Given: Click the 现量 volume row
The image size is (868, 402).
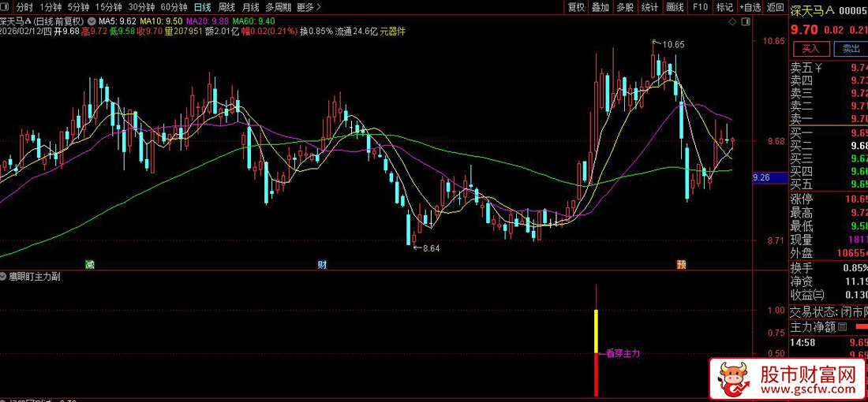Looking at the screenshot, I should click(x=828, y=240).
